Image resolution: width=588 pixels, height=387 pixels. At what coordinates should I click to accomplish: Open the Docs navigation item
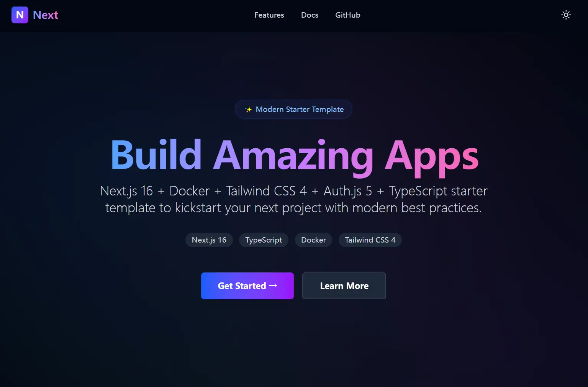coord(310,15)
